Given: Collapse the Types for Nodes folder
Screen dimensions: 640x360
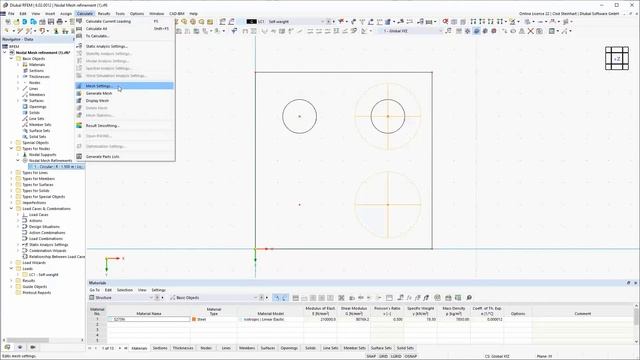Looking at the screenshot, I should click(11, 149).
